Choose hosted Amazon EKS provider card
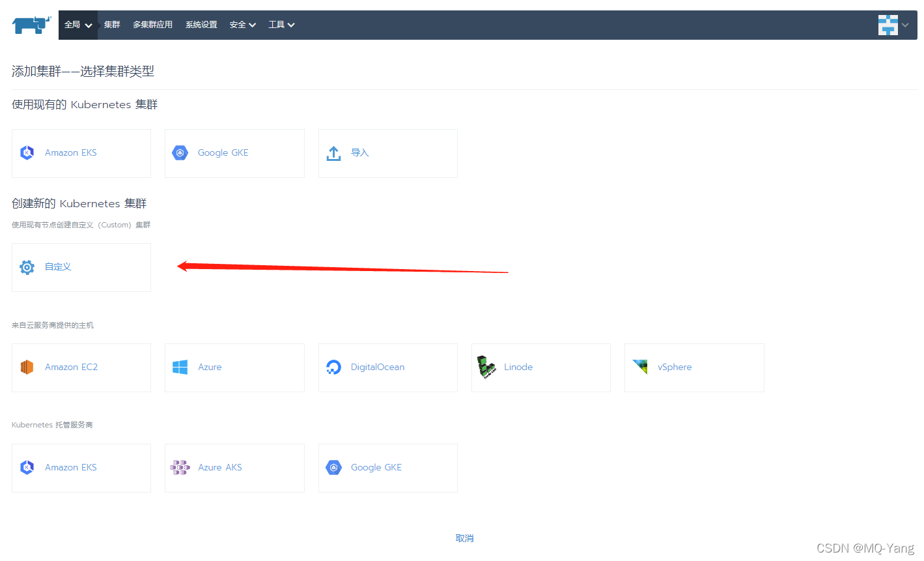 point(81,468)
